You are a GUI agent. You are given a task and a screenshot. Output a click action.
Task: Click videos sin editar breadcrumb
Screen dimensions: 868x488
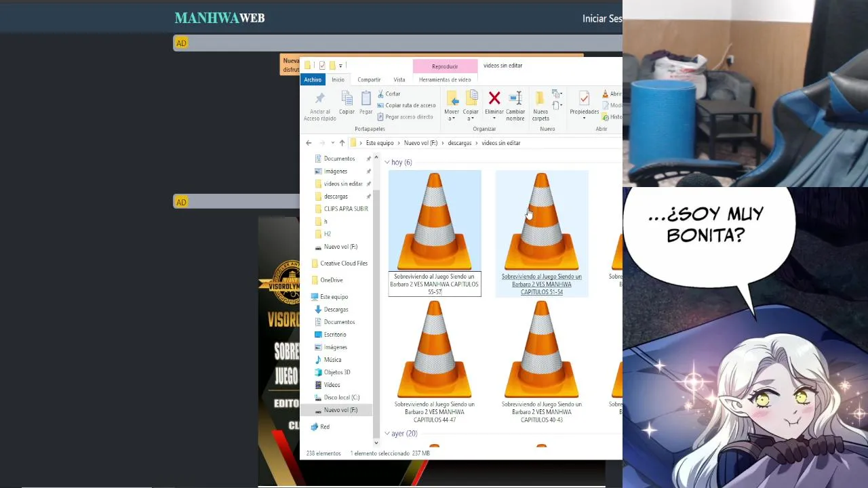(x=501, y=143)
